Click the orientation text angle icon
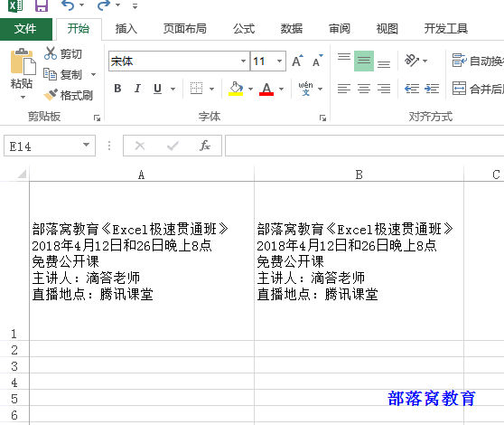The image size is (504, 425). point(412,61)
